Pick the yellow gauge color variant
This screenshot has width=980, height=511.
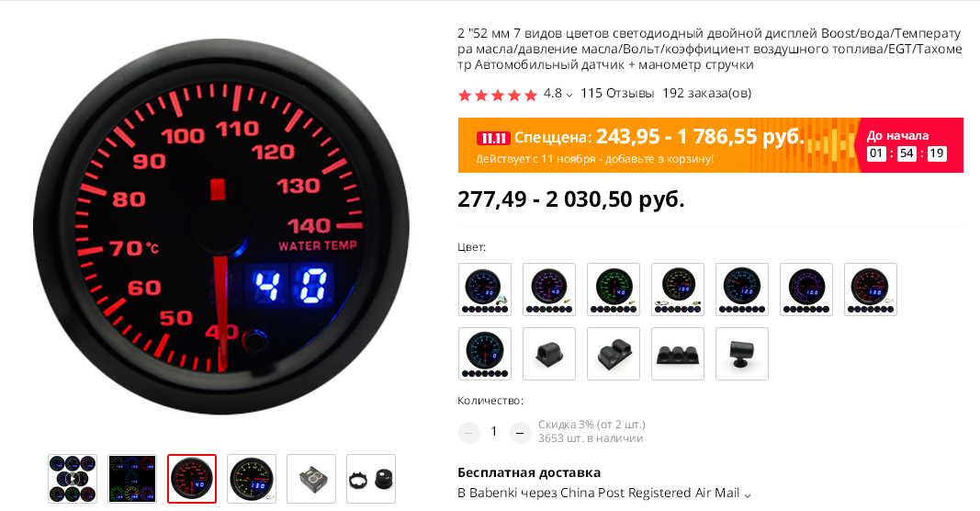tap(678, 289)
